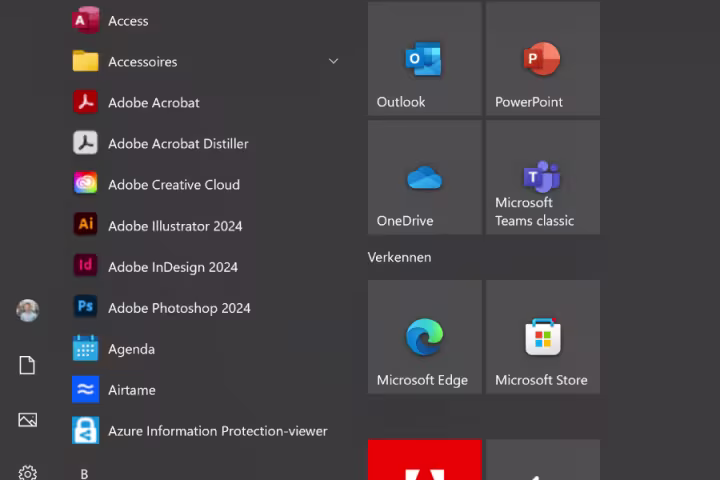Click the Verkennen group header
The height and width of the screenshot is (480, 720).
(x=399, y=257)
